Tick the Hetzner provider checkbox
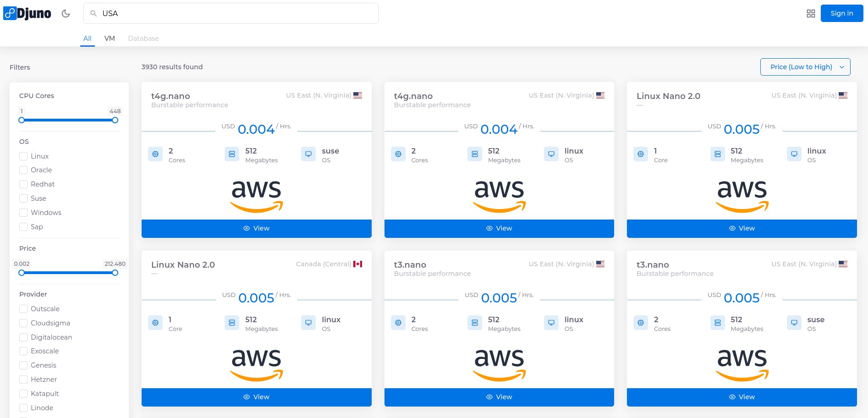 click(x=23, y=379)
